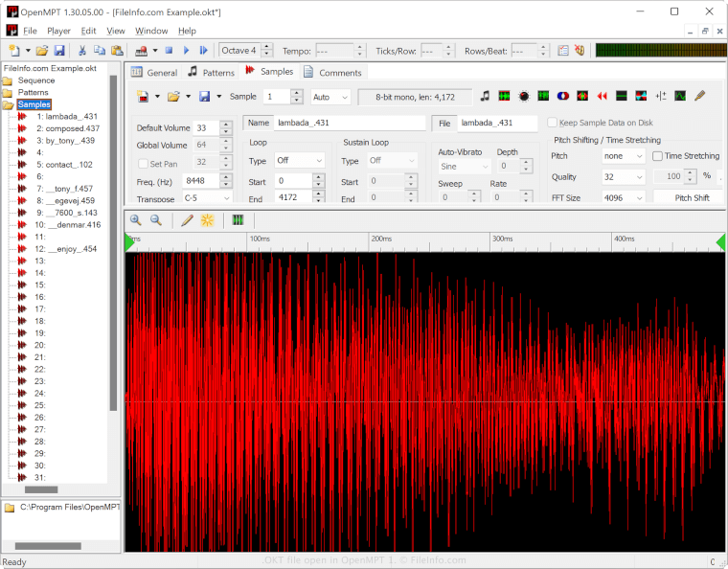Open the Loop Type dropdown
This screenshot has height=569, width=728.
[x=299, y=161]
